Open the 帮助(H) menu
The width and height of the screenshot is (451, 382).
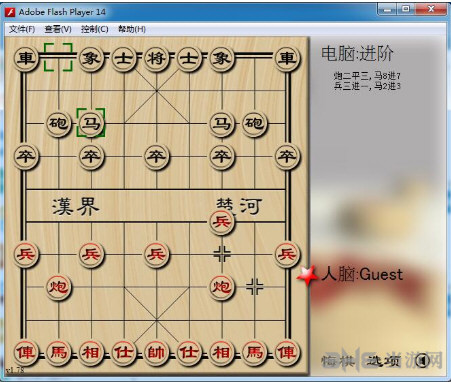coord(132,29)
